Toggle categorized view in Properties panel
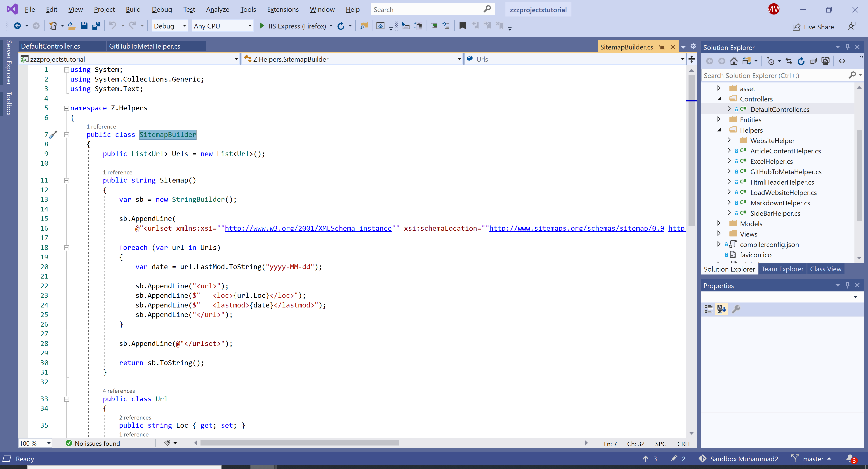Screen dimensions: 868x469 708,309
